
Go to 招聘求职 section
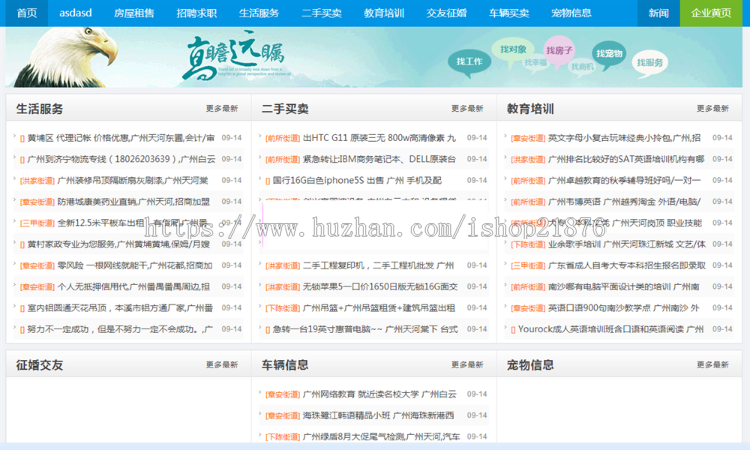[x=197, y=13]
